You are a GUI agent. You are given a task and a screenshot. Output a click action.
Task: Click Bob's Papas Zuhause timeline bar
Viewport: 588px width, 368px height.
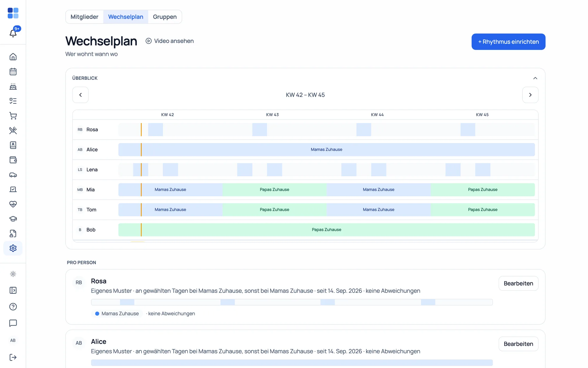coord(326,230)
